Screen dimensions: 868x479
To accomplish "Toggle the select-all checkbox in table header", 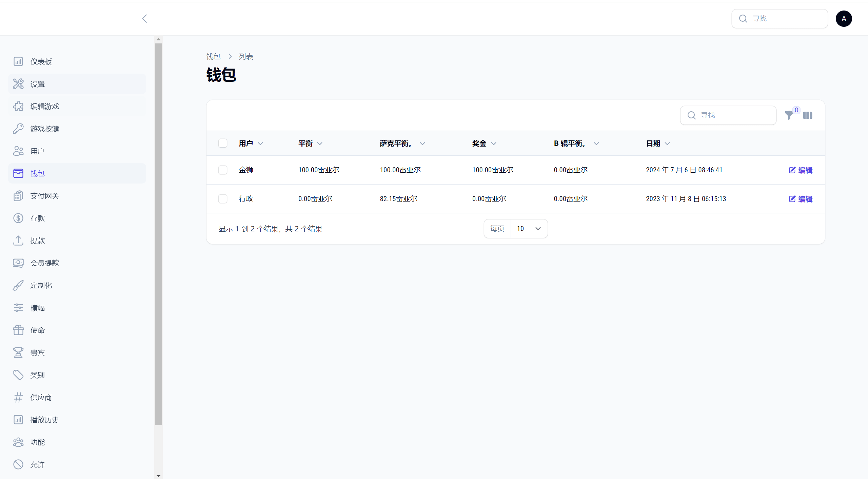I will pos(223,143).
